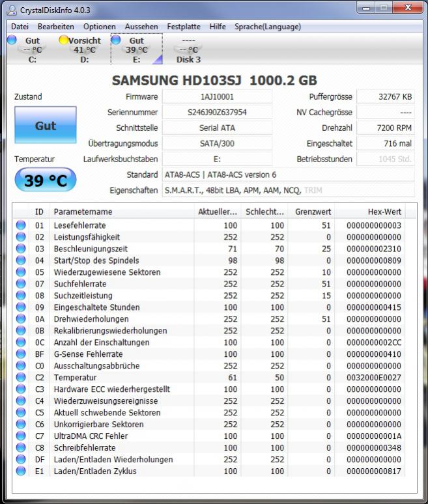Click the Schnittstelle field Serial ATA
428x504 pixels.
[x=217, y=128]
